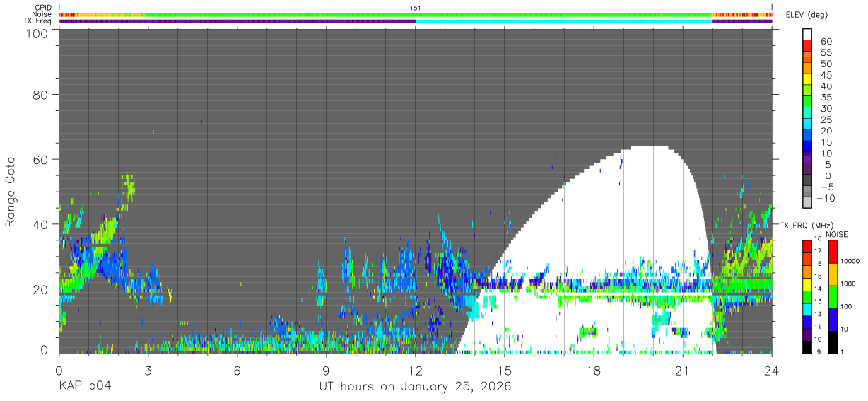
Task: Click the x-axis hour label 21
Action: click(x=683, y=370)
